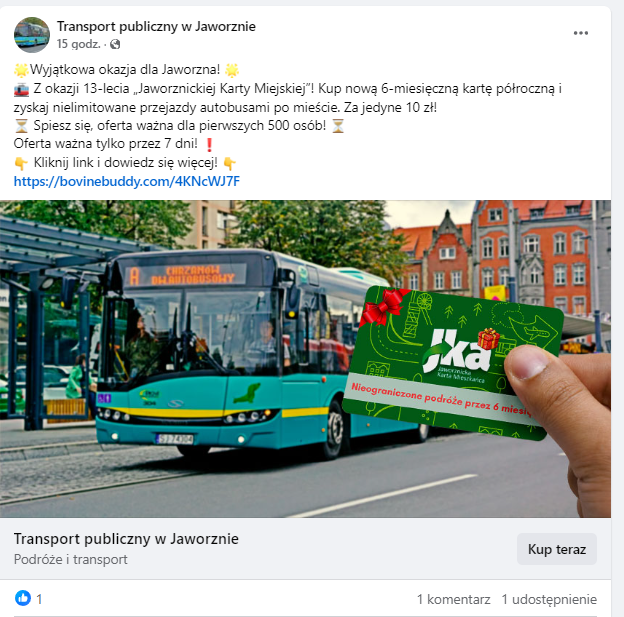The image size is (624, 617).
Task: Click the hourglass emoji before Spiesz się
Action: point(21,126)
